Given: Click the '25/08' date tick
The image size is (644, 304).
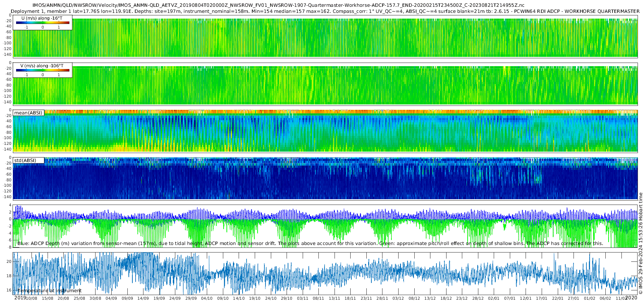Looking at the screenshot, I should (x=79, y=298).
